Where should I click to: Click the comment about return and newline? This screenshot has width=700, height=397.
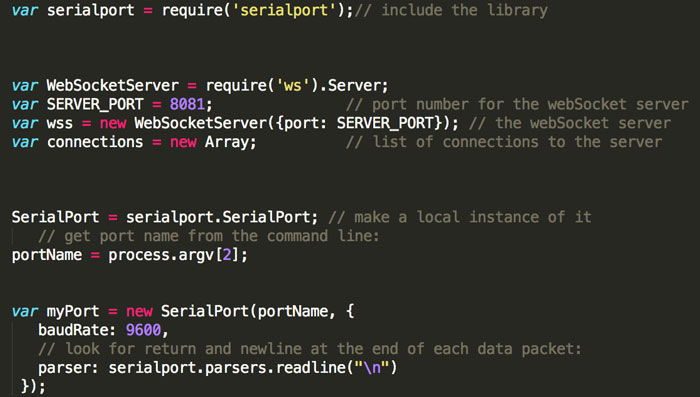click(x=310, y=349)
